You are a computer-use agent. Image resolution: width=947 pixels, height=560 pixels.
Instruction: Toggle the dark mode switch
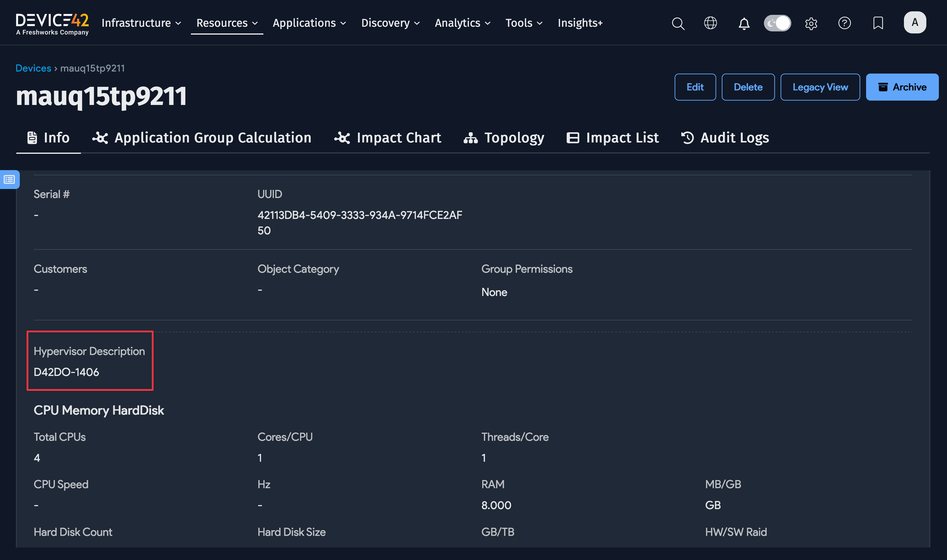coord(777,23)
